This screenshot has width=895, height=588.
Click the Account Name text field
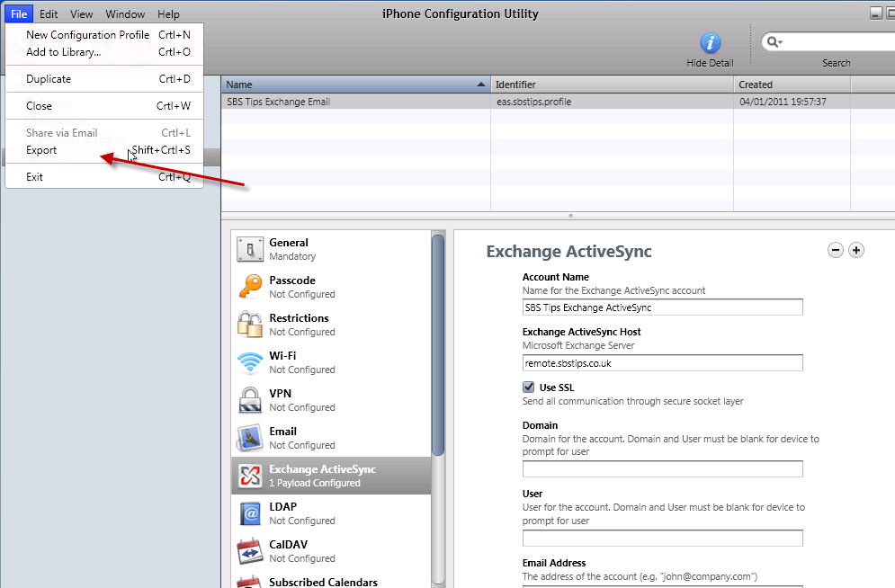coord(662,307)
